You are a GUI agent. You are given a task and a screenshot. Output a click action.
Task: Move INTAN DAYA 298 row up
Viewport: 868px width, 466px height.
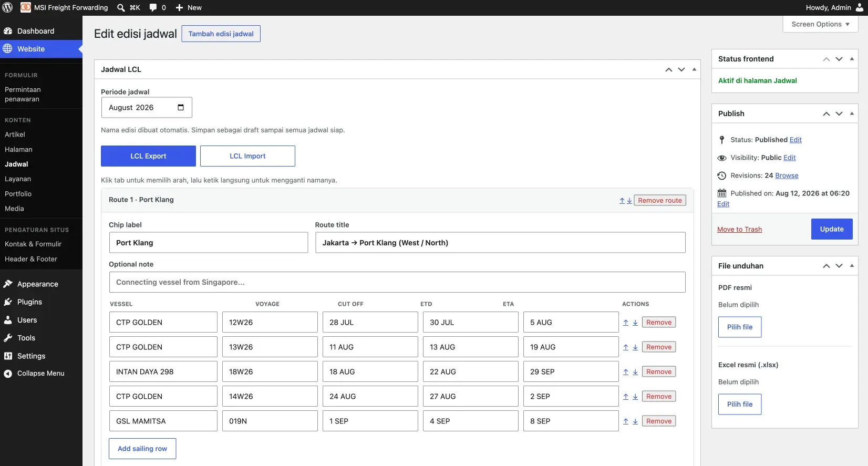pos(626,372)
